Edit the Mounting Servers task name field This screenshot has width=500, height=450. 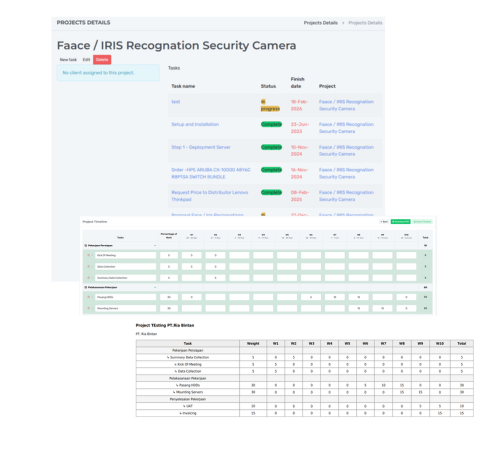point(126,308)
